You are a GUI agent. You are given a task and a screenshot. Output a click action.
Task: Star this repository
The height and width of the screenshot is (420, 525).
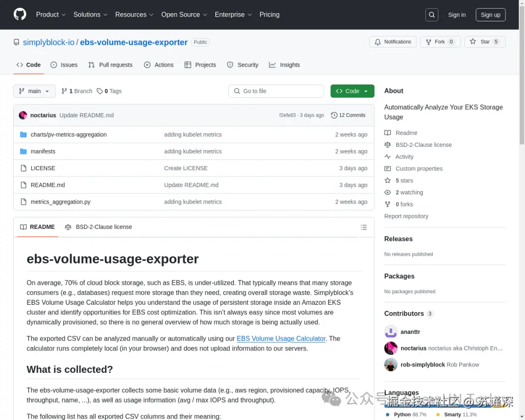pos(485,42)
